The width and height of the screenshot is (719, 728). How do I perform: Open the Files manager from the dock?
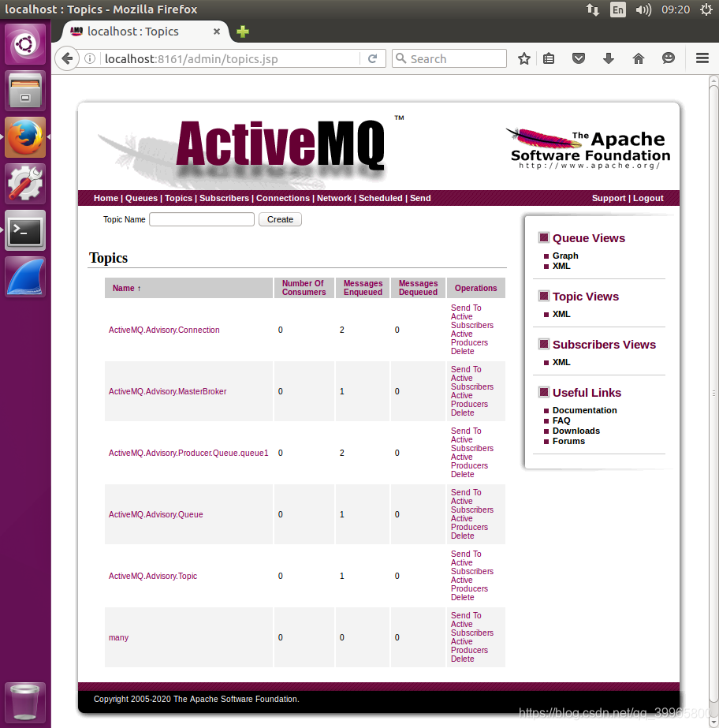point(25,91)
